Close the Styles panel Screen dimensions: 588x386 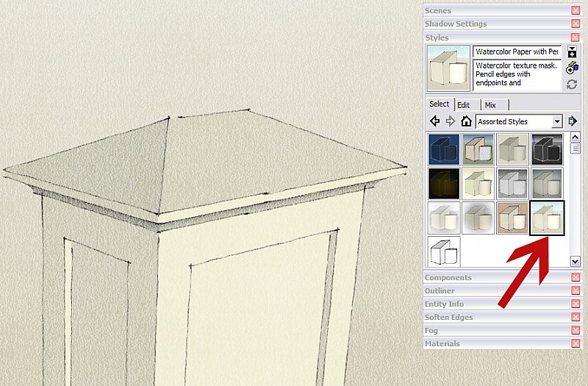(575, 37)
